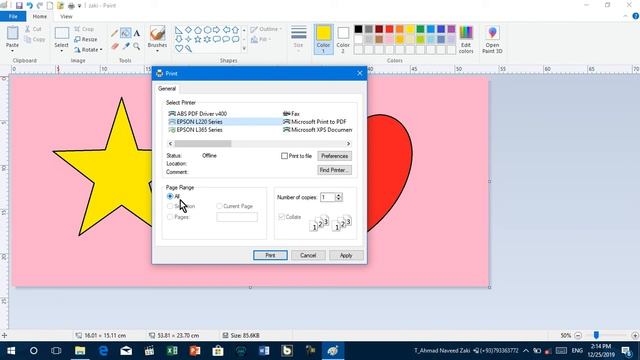Screen dimensions: 640x360
Task: Open File Explorer from the taskbar
Action: [80, 351]
